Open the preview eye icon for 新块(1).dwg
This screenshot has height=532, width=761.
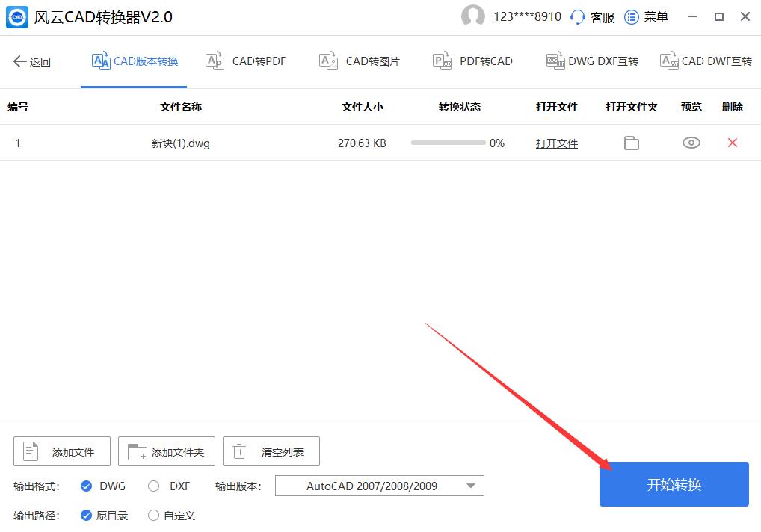(690, 142)
